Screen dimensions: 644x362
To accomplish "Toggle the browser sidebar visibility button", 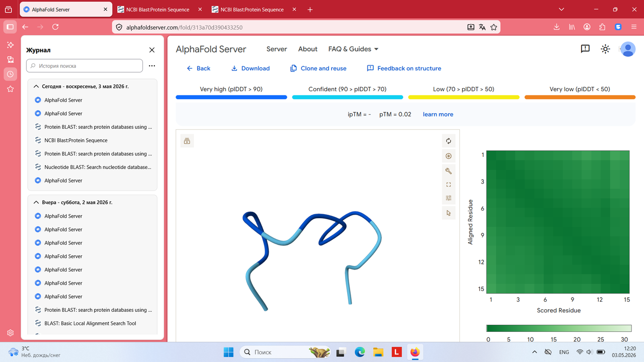I will [10, 27].
